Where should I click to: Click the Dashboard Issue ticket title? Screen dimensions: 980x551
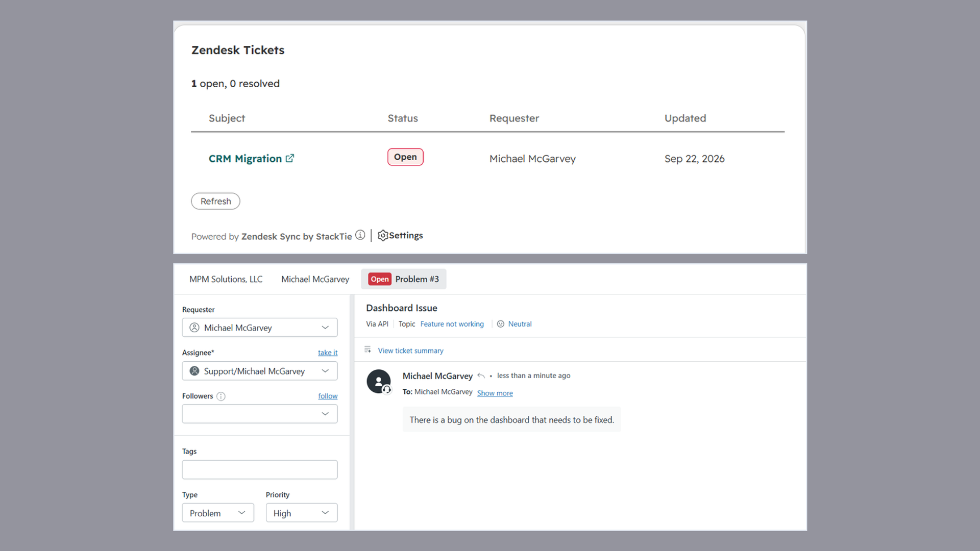point(402,308)
